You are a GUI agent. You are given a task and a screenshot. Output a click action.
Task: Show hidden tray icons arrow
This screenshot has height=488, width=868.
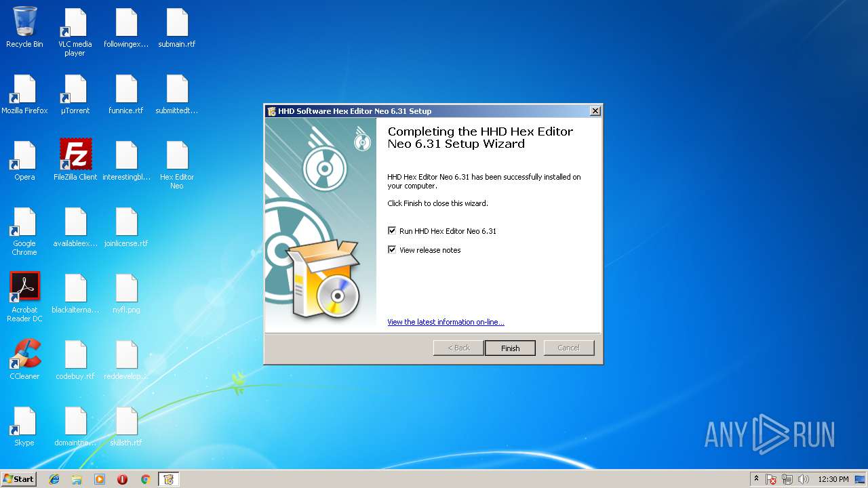click(x=756, y=479)
